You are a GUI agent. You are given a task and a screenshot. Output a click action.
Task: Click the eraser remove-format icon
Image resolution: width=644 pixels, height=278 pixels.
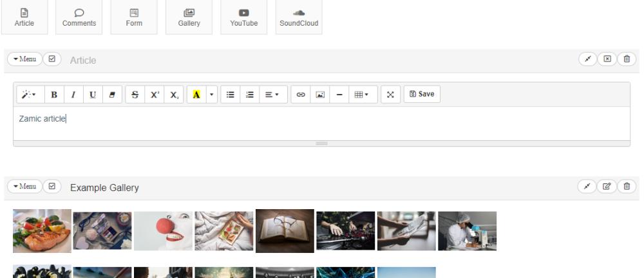click(x=112, y=95)
